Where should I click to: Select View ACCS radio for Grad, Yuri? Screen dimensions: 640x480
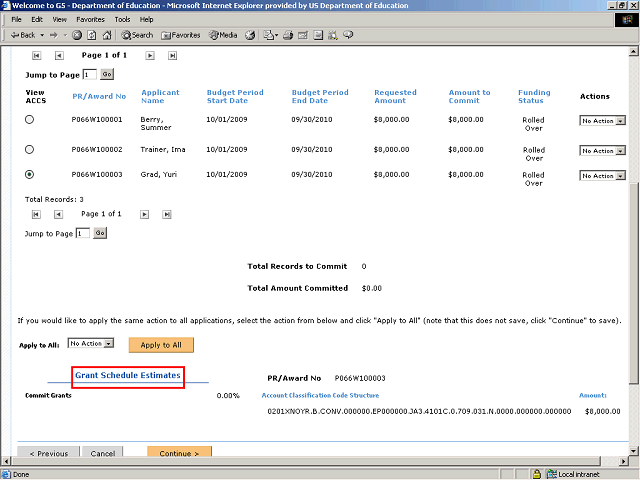coord(29,175)
